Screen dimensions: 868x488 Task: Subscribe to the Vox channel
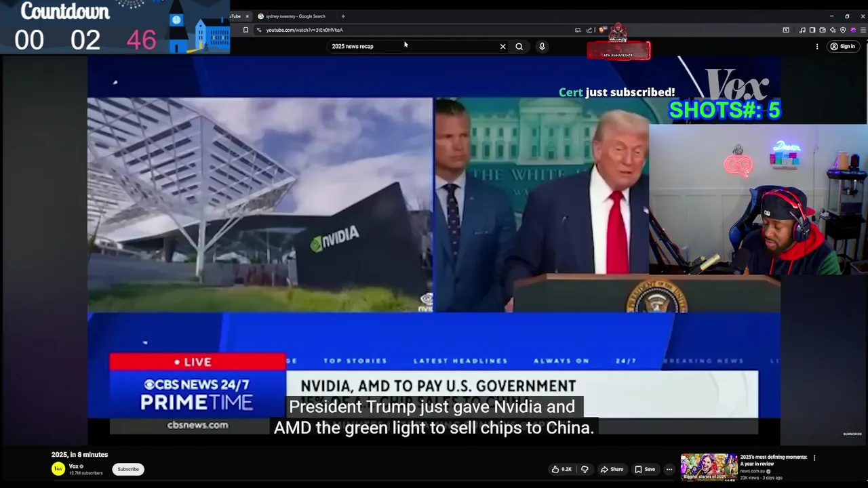128,469
